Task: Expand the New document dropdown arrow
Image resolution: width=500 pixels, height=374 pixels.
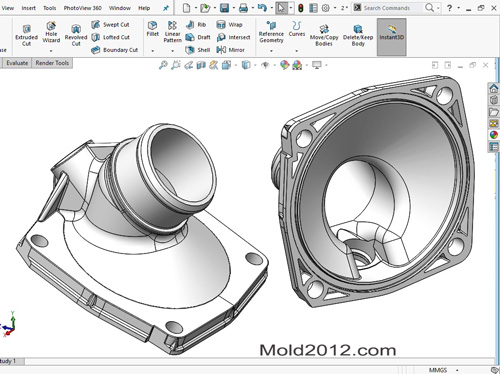Action: pyautogui.click(x=195, y=8)
